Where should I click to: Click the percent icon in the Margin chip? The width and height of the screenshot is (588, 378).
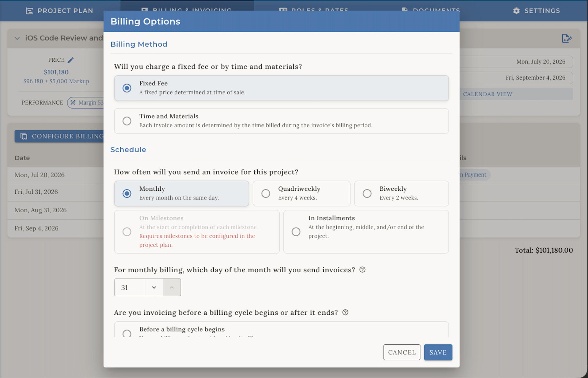pos(73,103)
